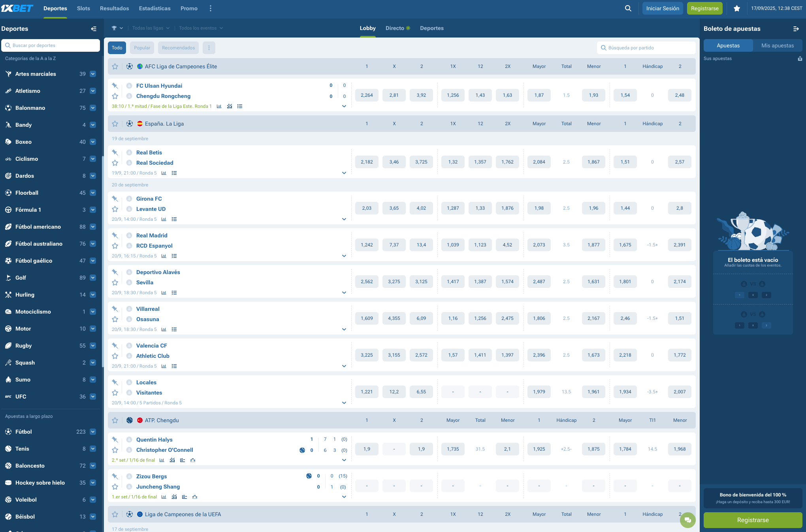Viewport: 806px width, 532px height.
Task: Click the search magnifier icon in header
Action: (628, 8)
